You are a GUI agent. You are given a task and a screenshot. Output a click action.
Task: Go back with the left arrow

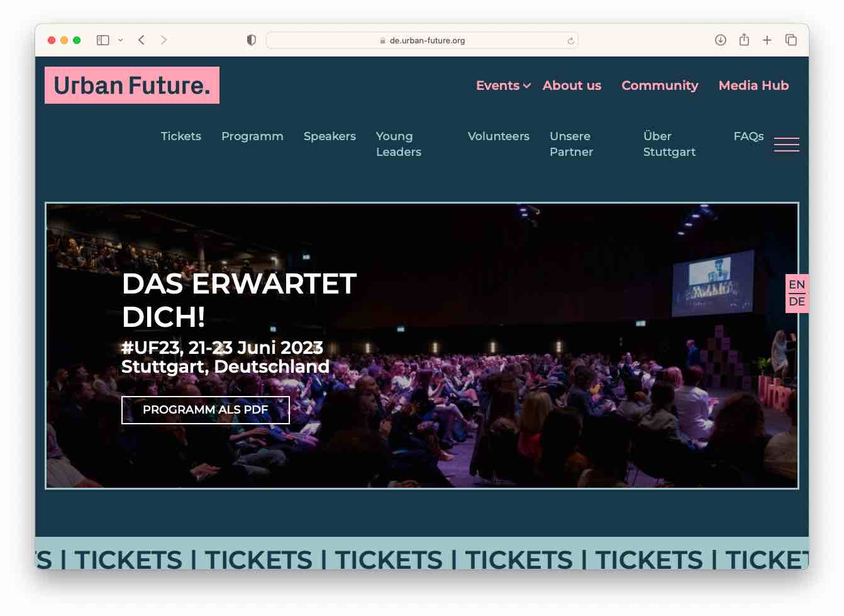point(142,40)
